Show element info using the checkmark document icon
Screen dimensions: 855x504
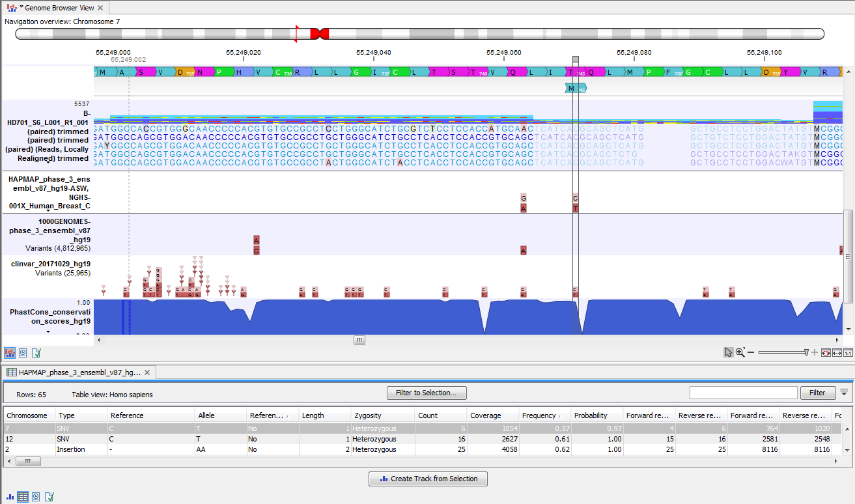pyautogui.click(x=36, y=353)
